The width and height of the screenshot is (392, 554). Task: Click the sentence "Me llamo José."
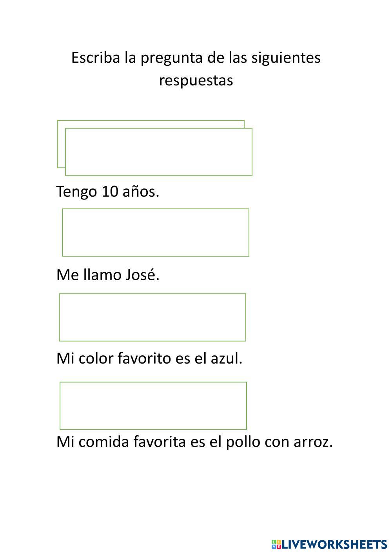coord(108,275)
